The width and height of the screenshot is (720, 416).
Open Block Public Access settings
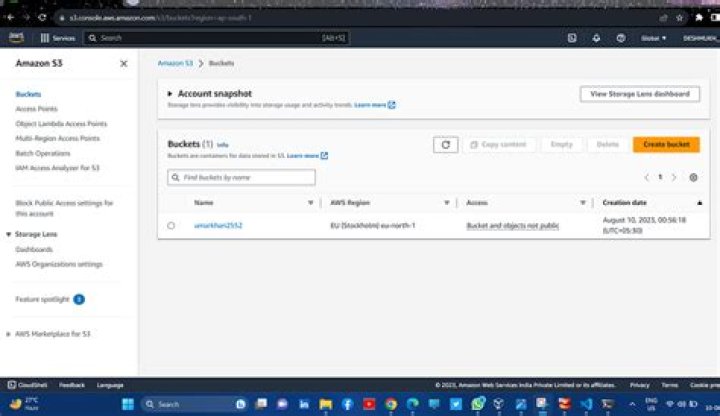pos(64,208)
